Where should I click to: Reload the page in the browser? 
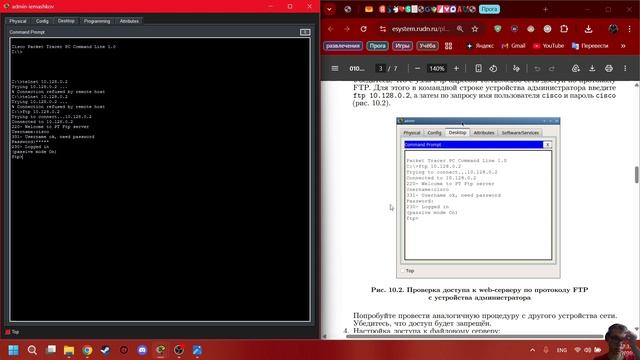point(363,29)
